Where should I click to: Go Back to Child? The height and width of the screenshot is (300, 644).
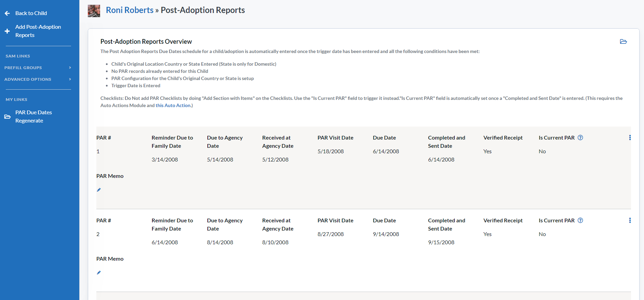coord(31,13)
